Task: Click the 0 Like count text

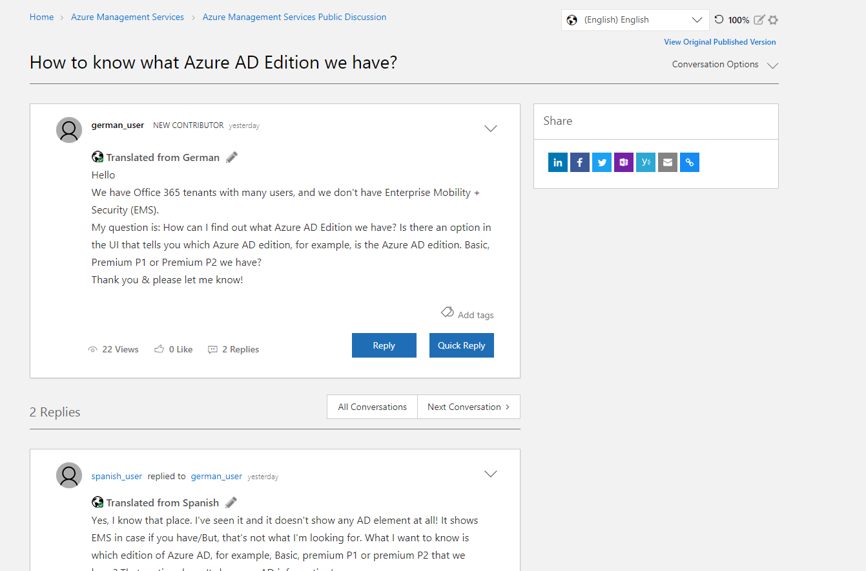Action: pyautogui.click(x=181, y=350)
